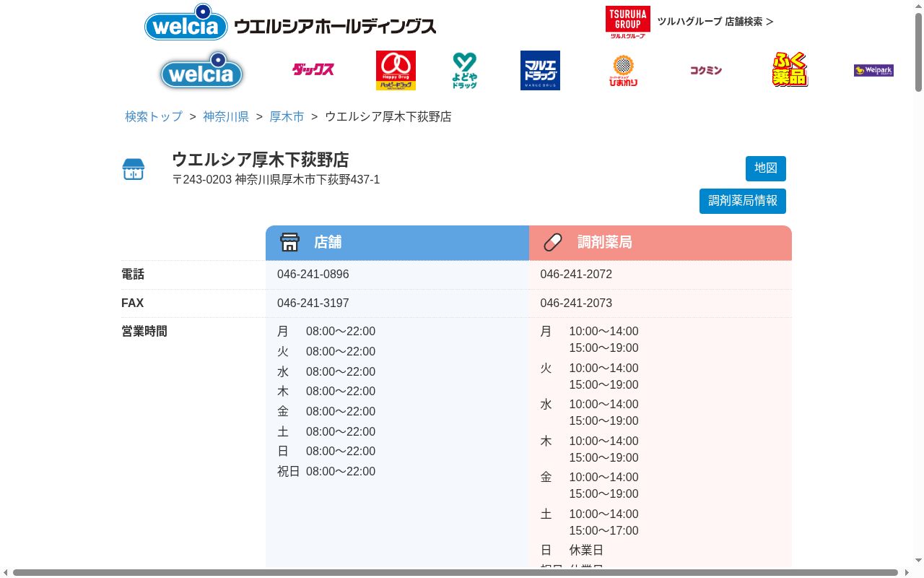
Task: Click pharmacy Saturday hours 15:00～17:00
Action: tap(604, 531)
